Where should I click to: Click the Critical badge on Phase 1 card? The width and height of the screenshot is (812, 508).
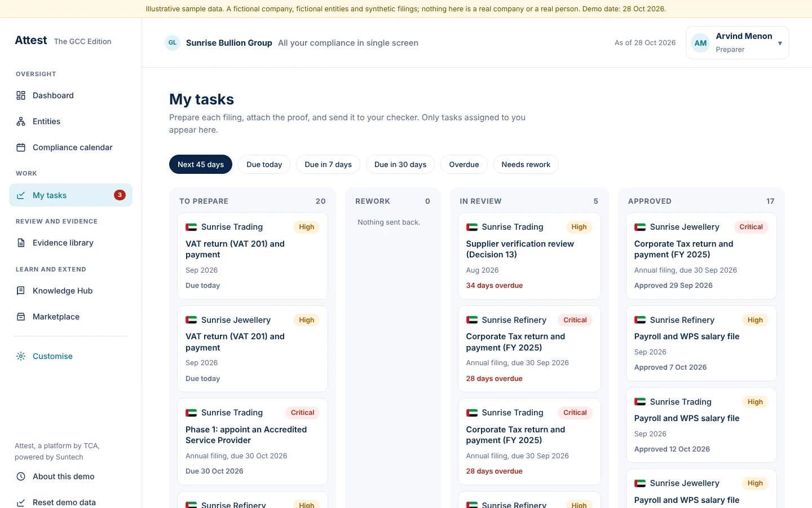point(302,413)
